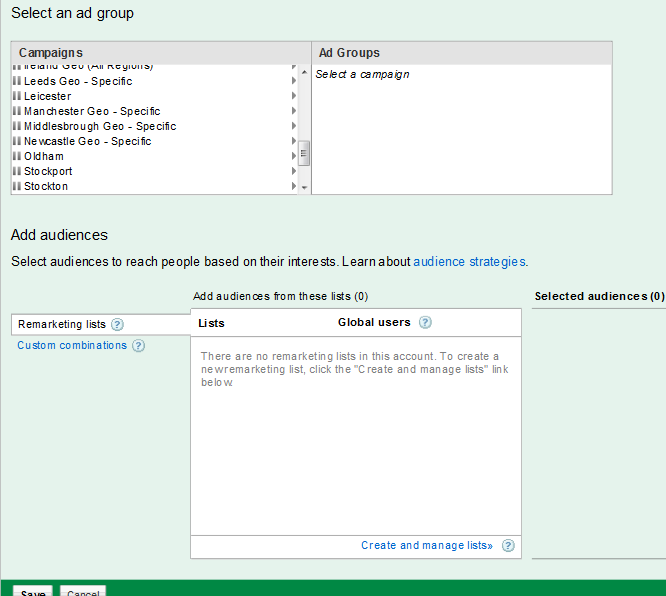This screenshot has width=666, height=596.
Task: Open Create and manage lists link
Action: (x=427, y=546)
